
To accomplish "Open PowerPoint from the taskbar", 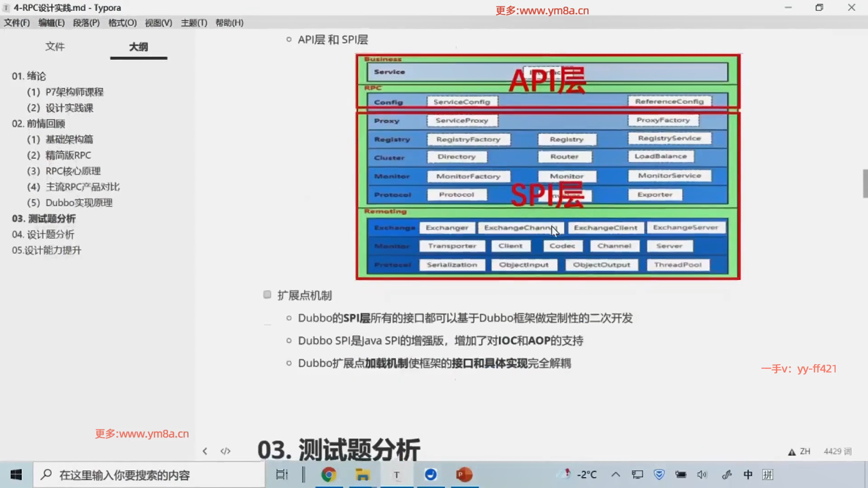I will point(464,474).
